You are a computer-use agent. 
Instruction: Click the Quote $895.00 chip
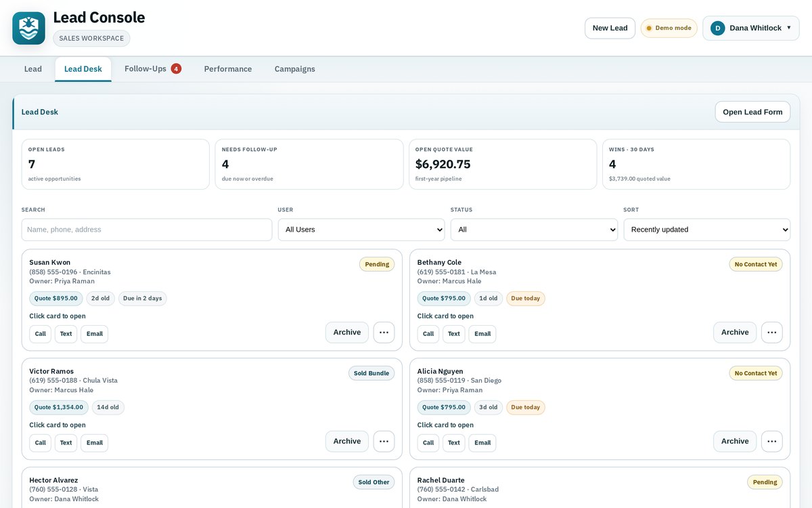56,299
